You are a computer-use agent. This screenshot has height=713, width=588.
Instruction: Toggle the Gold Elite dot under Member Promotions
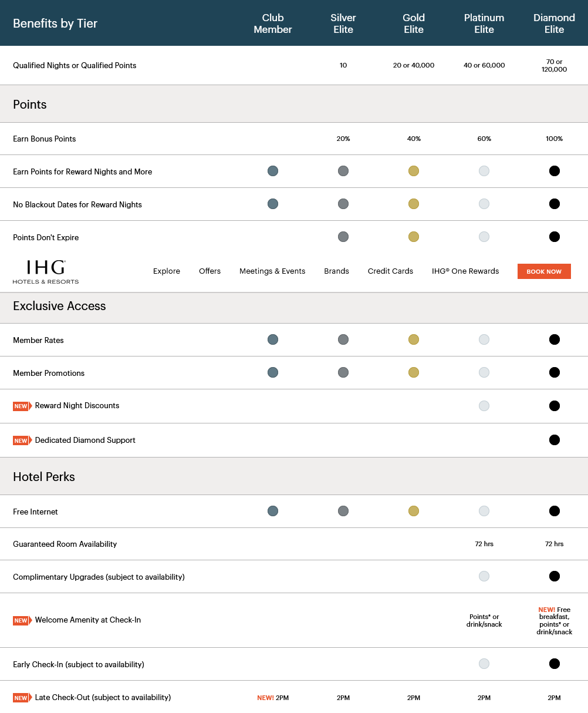pos(414,372)
